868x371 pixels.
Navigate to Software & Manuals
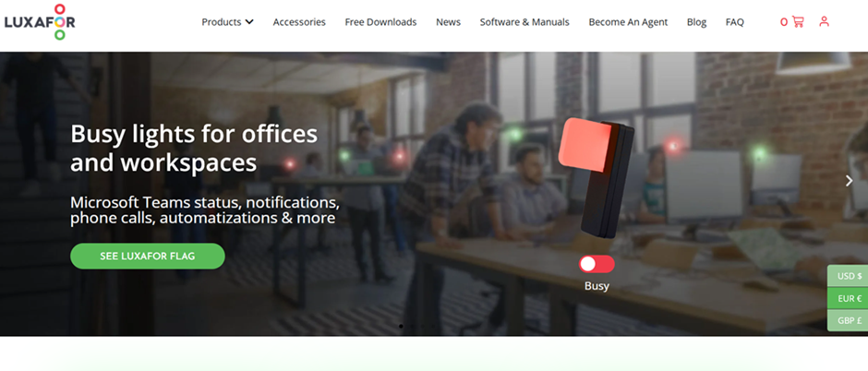524,22
